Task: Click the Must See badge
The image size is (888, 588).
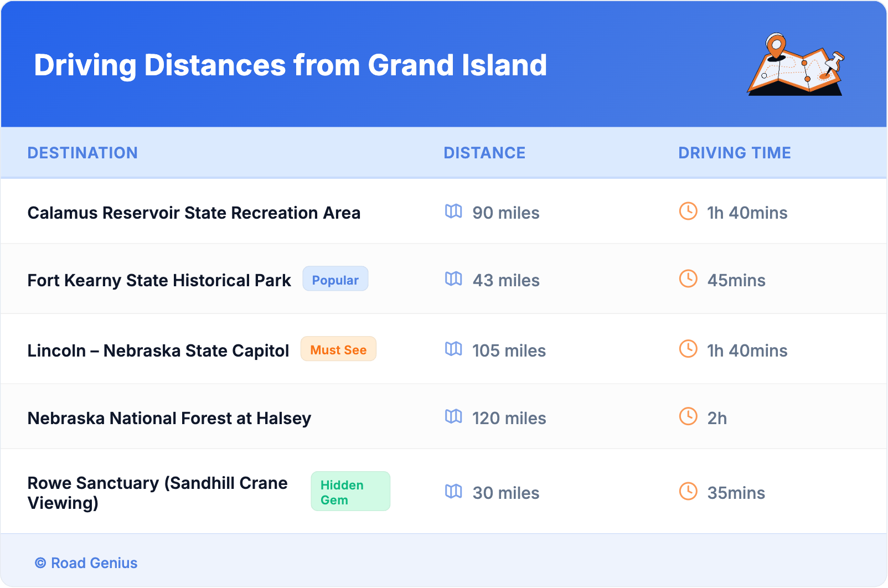Action: [x=338, y=349]
